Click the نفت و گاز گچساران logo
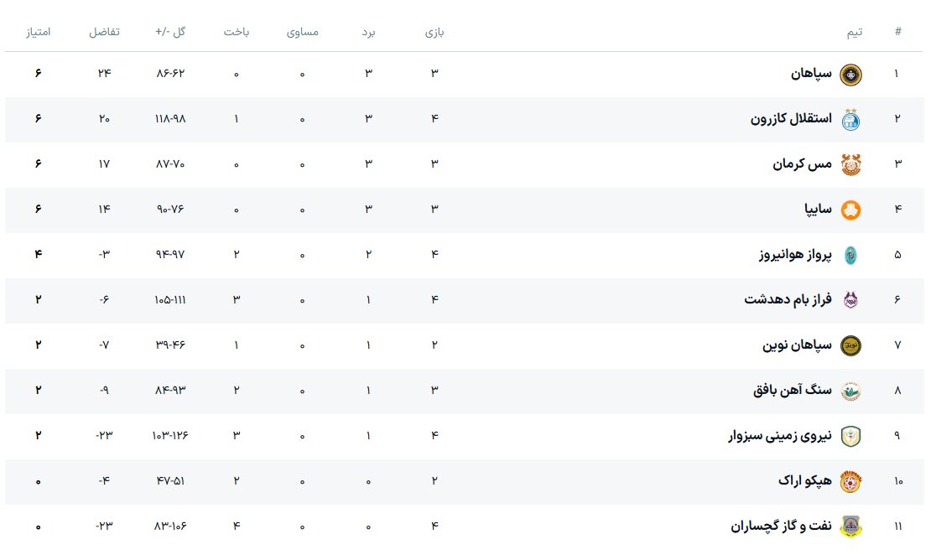This screenshot has height=560, width=931. 850,526
